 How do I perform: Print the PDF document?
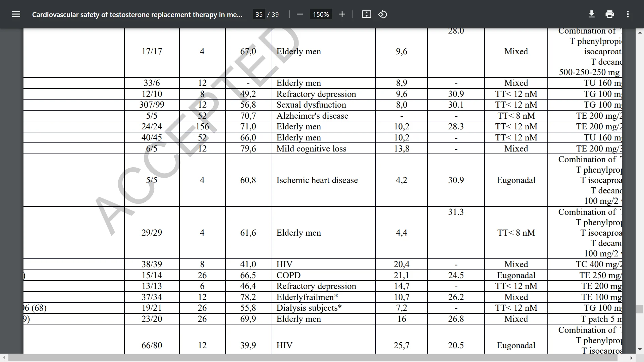(x=610, y=14)
